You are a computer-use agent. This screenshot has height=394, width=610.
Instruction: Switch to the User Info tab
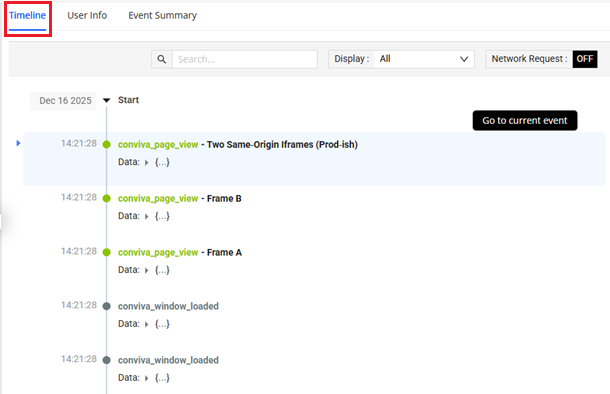87,16
